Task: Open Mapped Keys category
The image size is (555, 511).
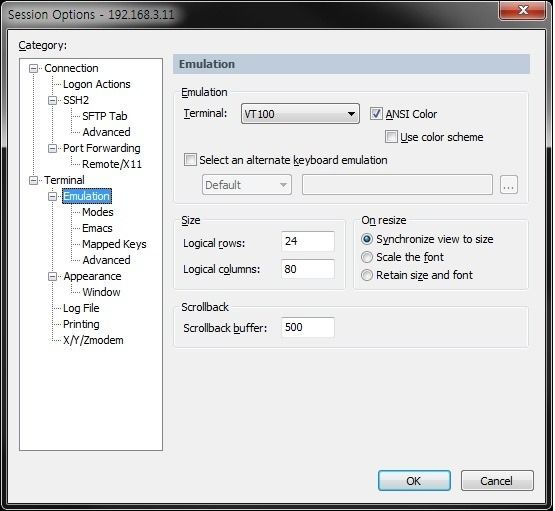Action: [x=114, y=244]
